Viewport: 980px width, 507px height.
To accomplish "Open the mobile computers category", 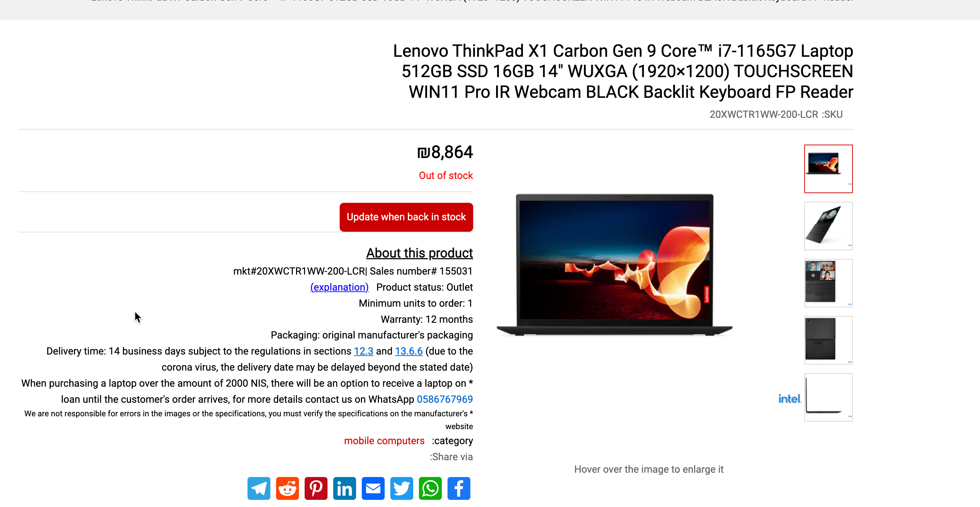I will pyautogui.click(x=384, y=441).
